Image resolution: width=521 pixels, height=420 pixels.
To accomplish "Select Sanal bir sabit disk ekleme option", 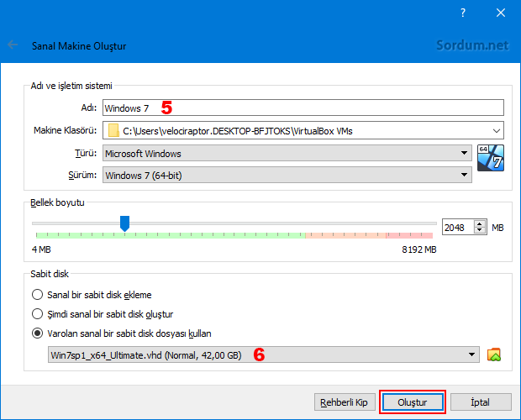I will click(x=92, y=295).
